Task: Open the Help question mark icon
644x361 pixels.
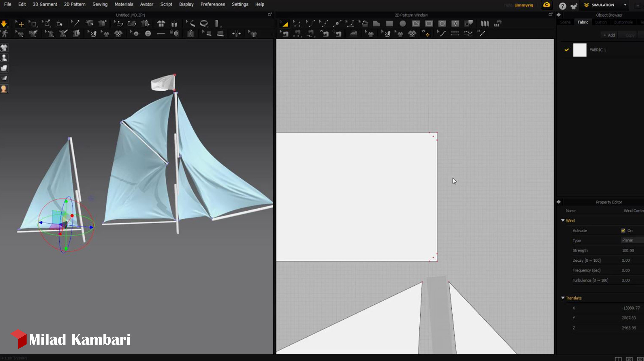Action: (x=562, y=6)
